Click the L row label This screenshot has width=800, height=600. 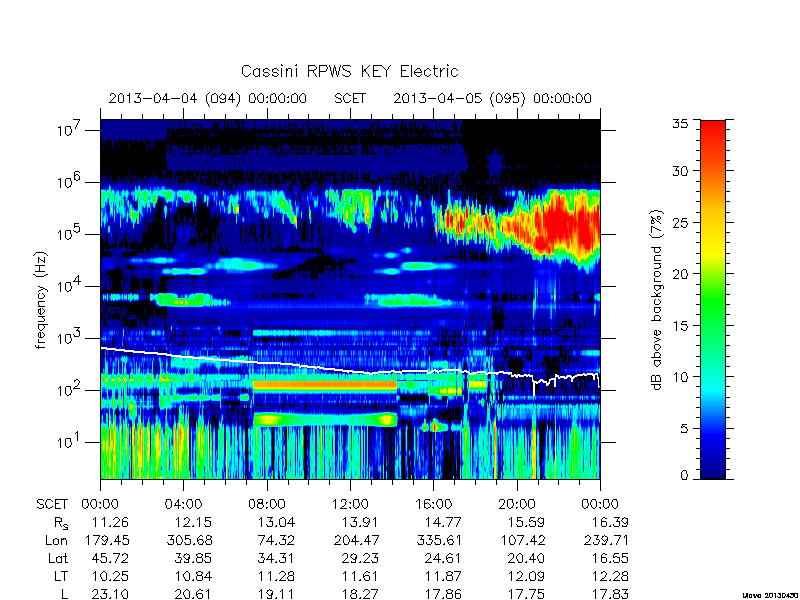coord(64,594)
